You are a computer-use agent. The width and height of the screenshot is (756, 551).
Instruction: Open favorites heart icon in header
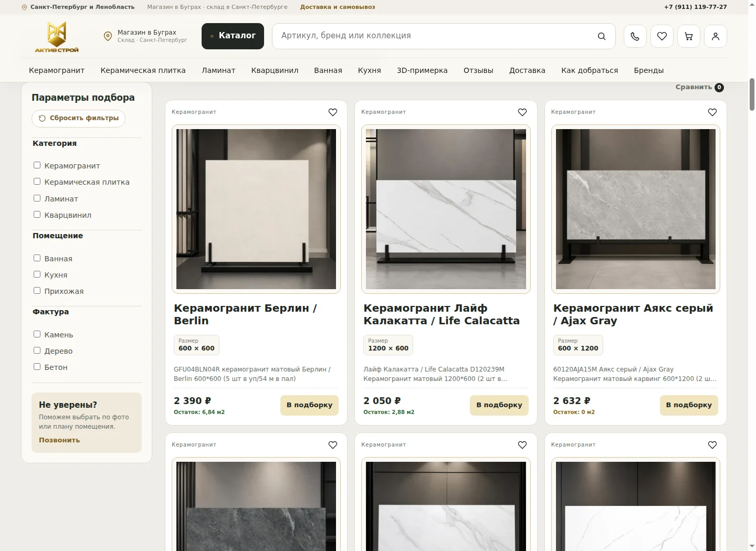tap(662, 36)
